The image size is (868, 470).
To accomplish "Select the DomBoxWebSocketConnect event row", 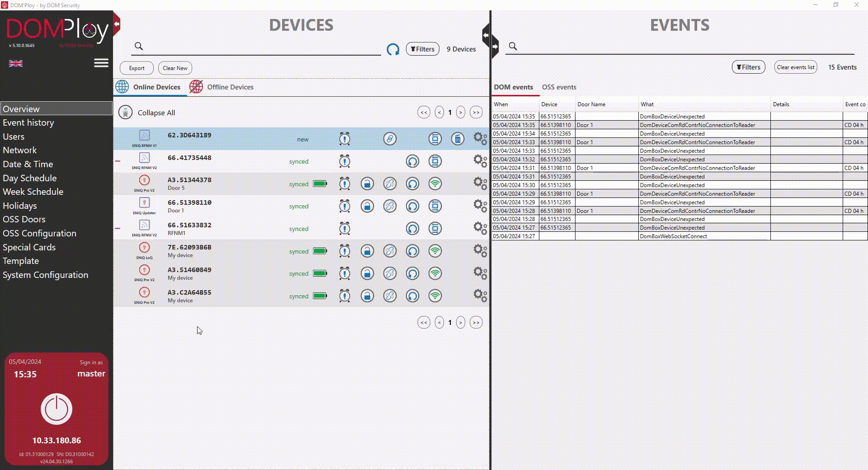I will 679,236.
